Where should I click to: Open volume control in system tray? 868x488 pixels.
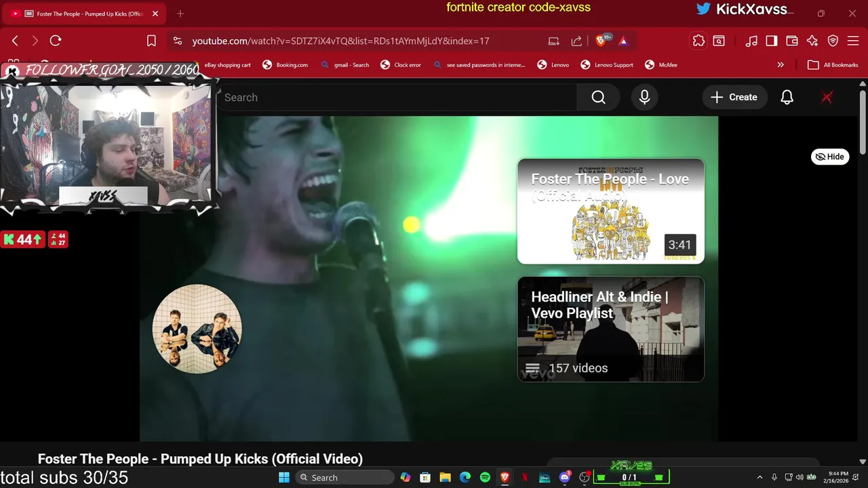799,477
